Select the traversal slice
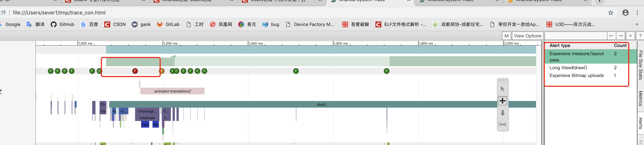644x145 pixels. coord(147,118)
